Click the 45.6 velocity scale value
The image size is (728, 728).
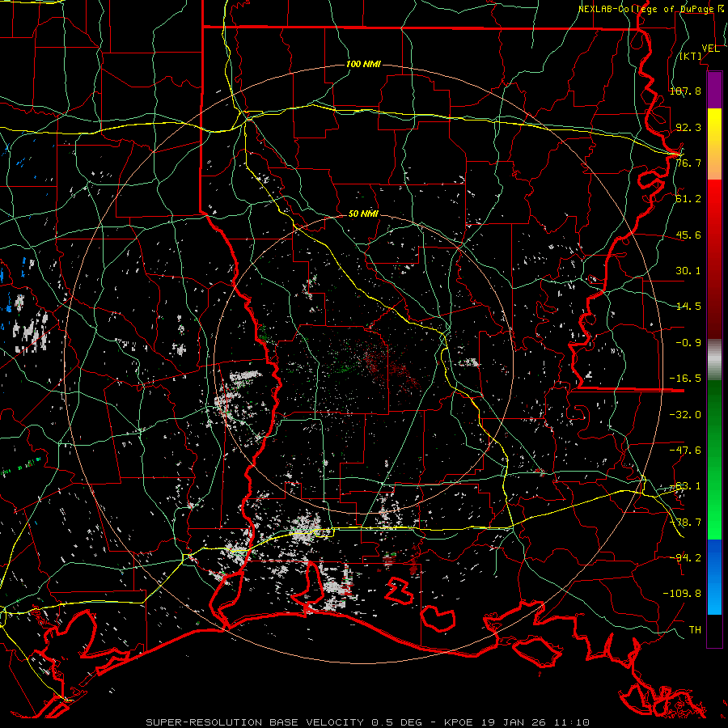(x=688, y=235)
